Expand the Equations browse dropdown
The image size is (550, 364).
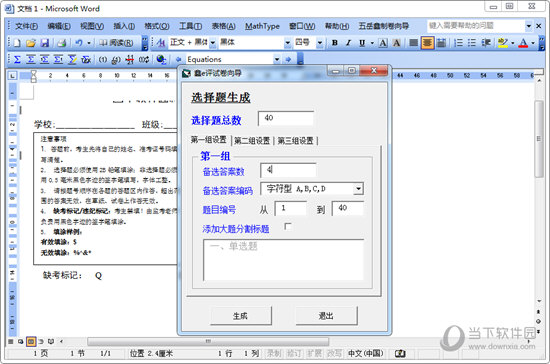(x=277, y=60)
